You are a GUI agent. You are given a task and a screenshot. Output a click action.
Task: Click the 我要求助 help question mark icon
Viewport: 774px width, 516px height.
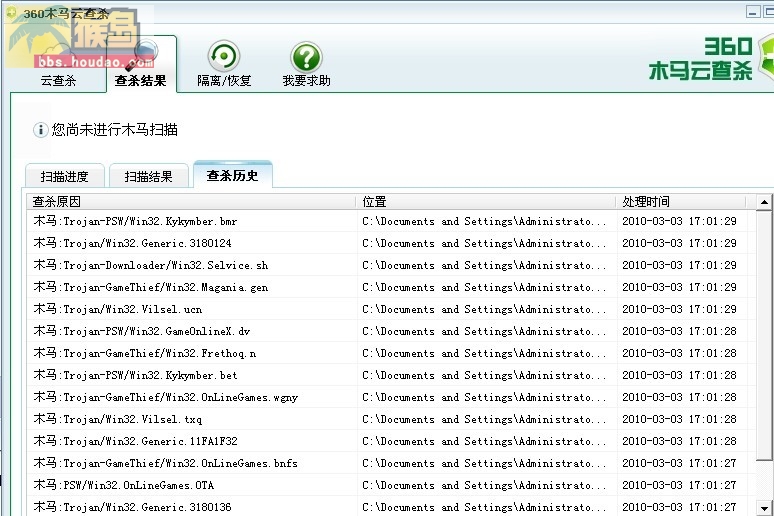point(306,57)
